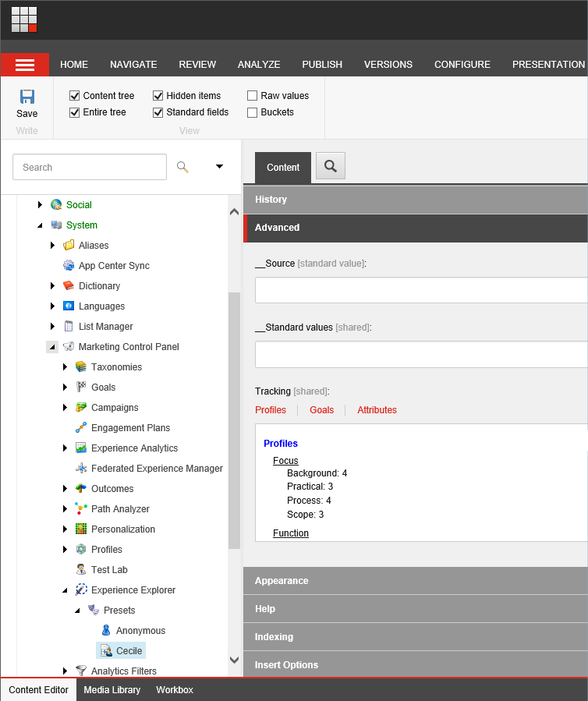Click into the Search input field
The width and height of the screenshot is (588, 701).
point(90,167)
